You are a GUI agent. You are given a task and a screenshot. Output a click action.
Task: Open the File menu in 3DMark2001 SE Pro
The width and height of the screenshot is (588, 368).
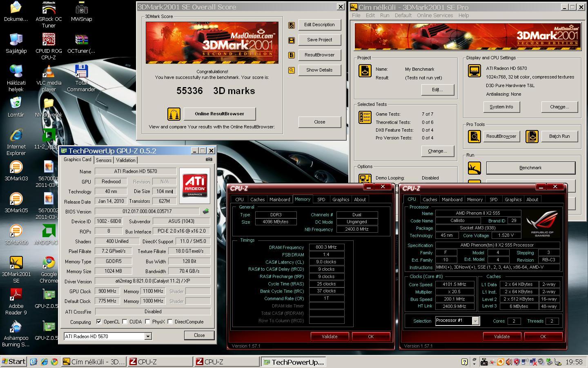[356, 16]
